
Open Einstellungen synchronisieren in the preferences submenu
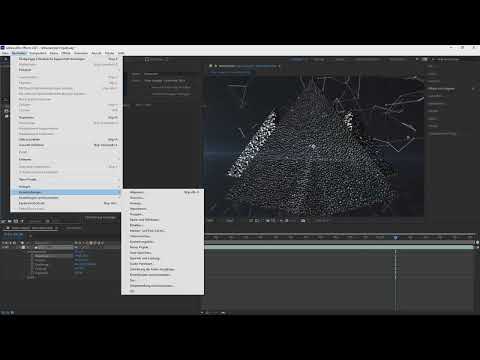pyautogui.click(x=163, y=275)
